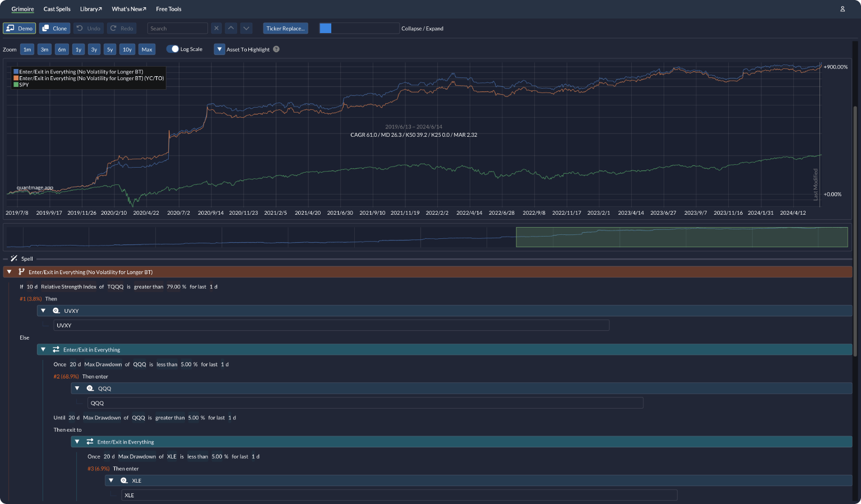Edit the QQQ ticker field
861x504 pixels.
click(x=365, y=403)
